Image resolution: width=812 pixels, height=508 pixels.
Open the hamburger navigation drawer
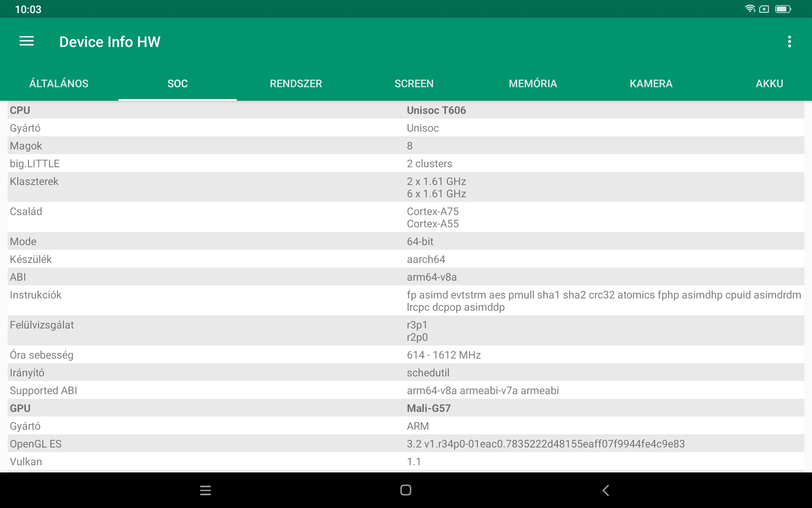(x=27, y=41)
